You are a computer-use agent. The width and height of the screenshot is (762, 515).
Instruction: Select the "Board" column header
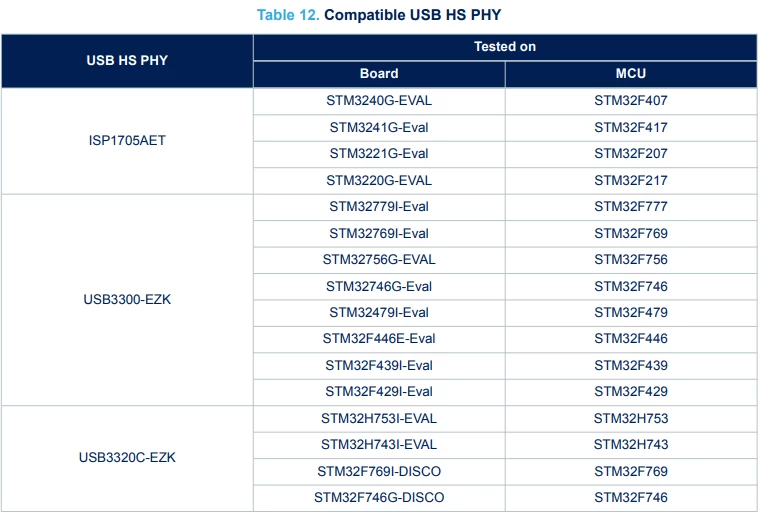click(x=379, y=74)
